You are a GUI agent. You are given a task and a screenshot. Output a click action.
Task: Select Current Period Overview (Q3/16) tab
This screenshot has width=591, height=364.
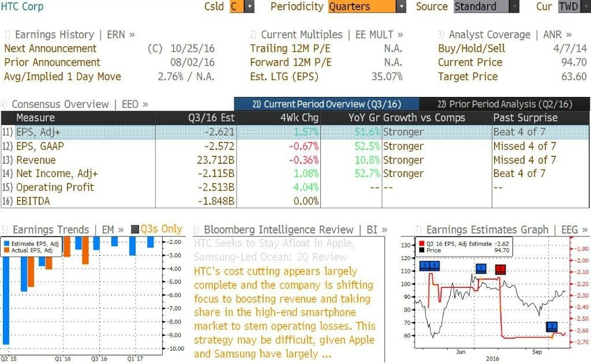(x=327, y=104)
